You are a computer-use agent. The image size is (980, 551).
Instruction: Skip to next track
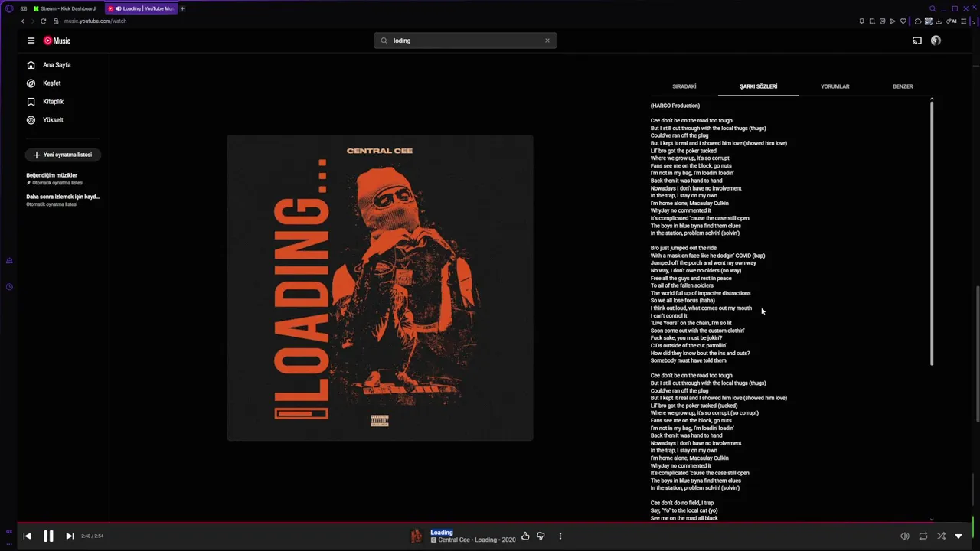(x=70, y=536)
